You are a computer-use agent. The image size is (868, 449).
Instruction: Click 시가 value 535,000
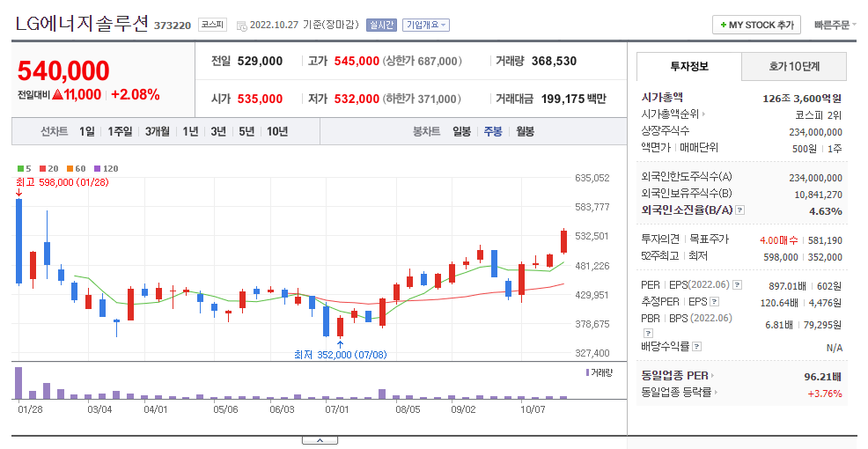[261, 99]
